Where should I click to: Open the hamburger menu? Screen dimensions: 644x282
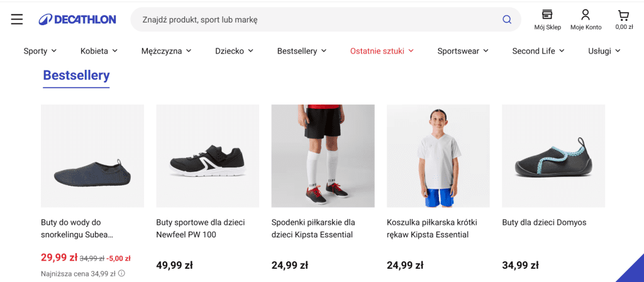pos(17,20)
